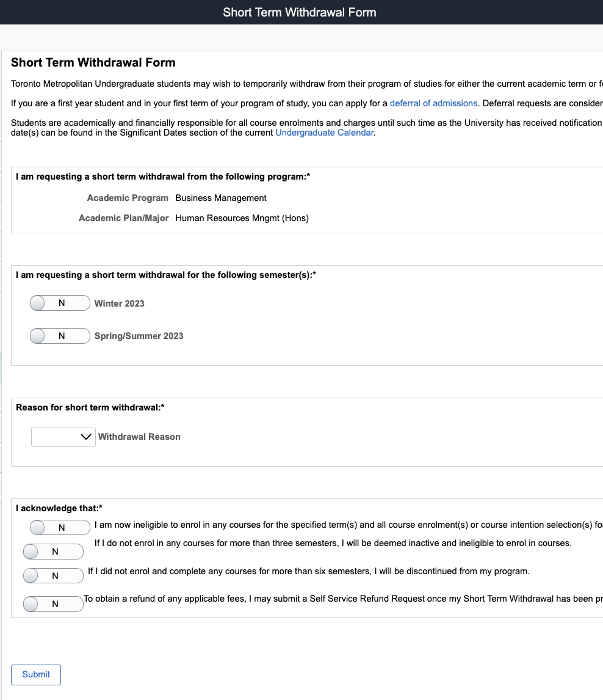Click the bold Short Term Withdrawal Form page heading

click(93, 62)
